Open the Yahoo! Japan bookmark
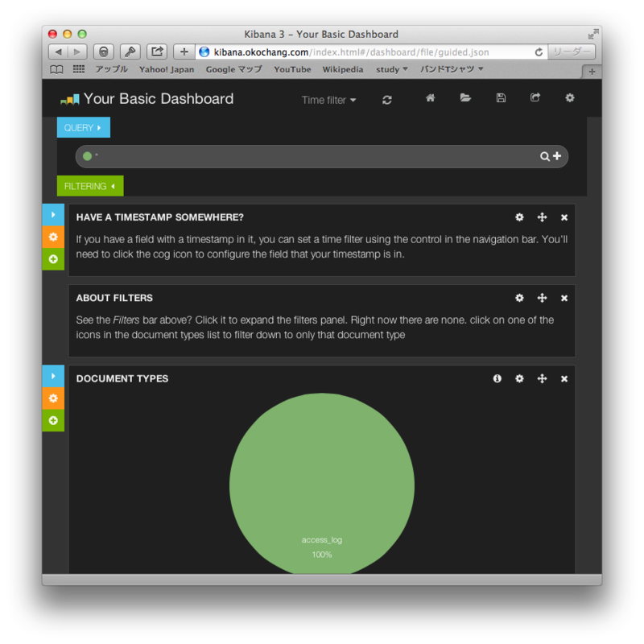Viewport: 644px width, 644px height. pyautogui.click(x=167, y=69)
